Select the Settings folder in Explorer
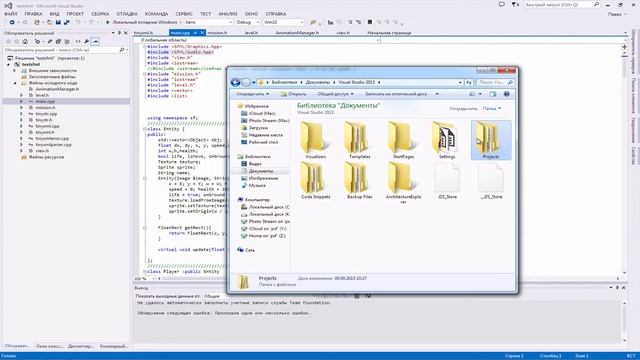640x360 pixels. pyautogui.click(x=447, y=140)
